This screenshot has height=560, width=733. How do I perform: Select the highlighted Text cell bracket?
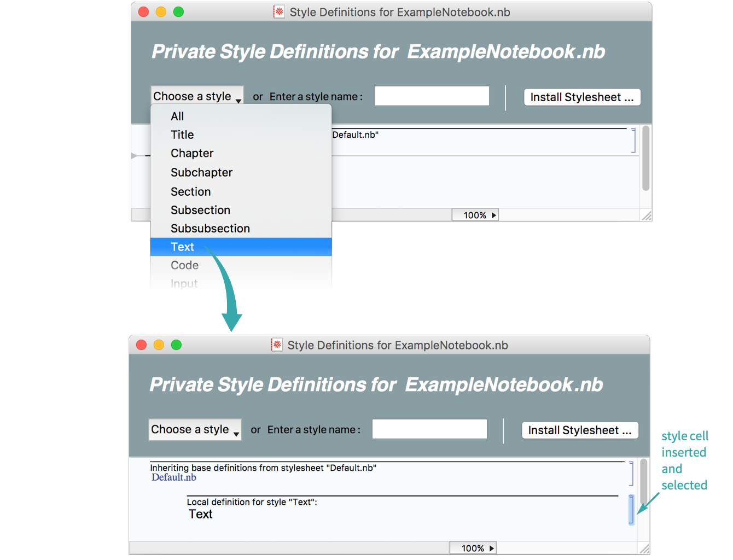click(631, 510)
